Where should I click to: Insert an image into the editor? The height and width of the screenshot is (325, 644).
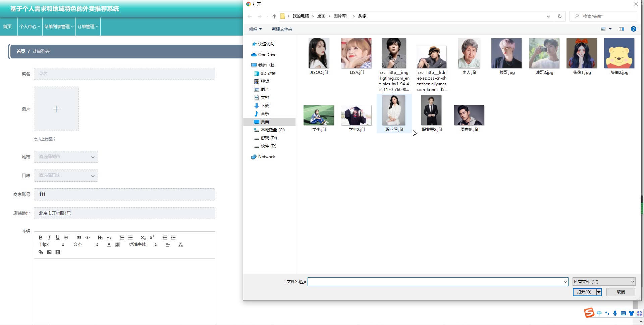(49, 252)
